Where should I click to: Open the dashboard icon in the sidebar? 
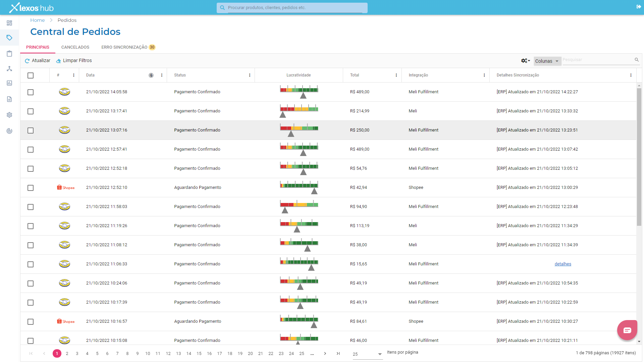tap(9, 23)
